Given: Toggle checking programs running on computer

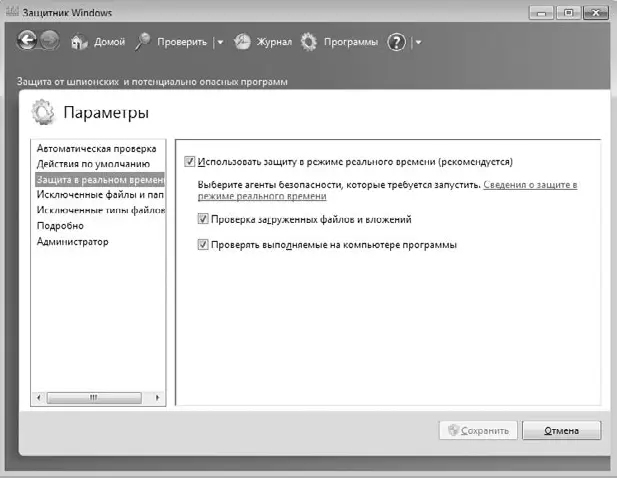Looking at the screenshot, I should (x=203, y=245).
